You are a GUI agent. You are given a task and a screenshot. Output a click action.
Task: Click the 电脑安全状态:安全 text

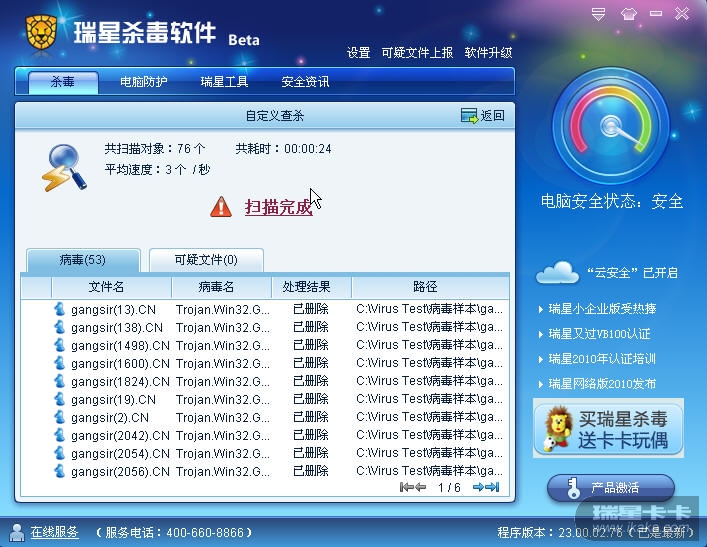point(612,201)
